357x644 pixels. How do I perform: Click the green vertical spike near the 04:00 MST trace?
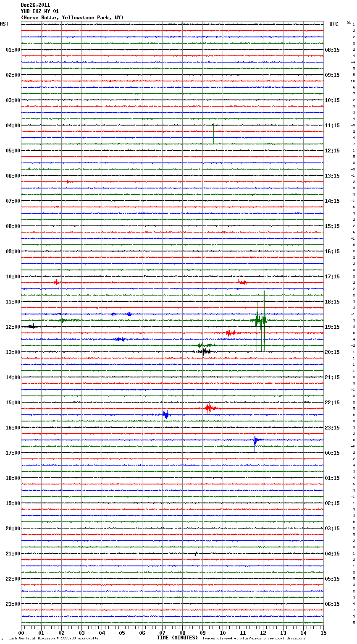point(213,134)
